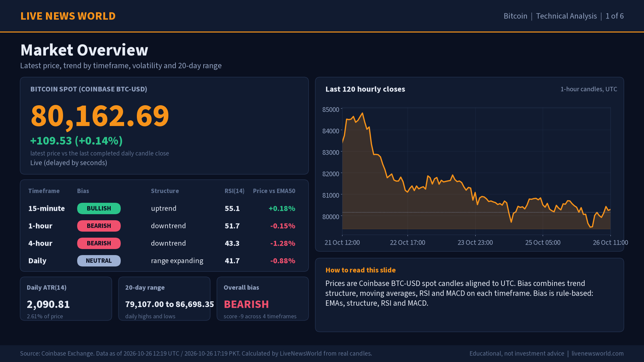Click the Last 120 hourly closes chart title
The image size is (644, 362).
click(365, 89)
